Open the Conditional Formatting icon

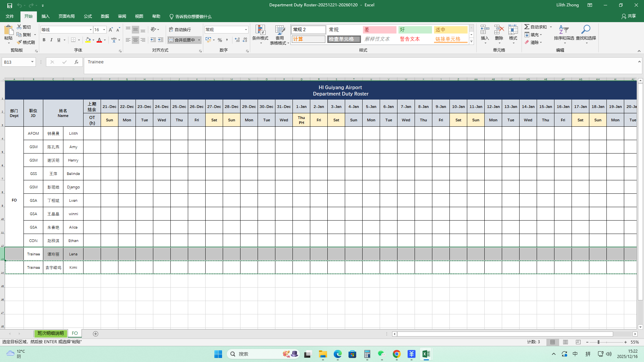click(x=260, y=30)
